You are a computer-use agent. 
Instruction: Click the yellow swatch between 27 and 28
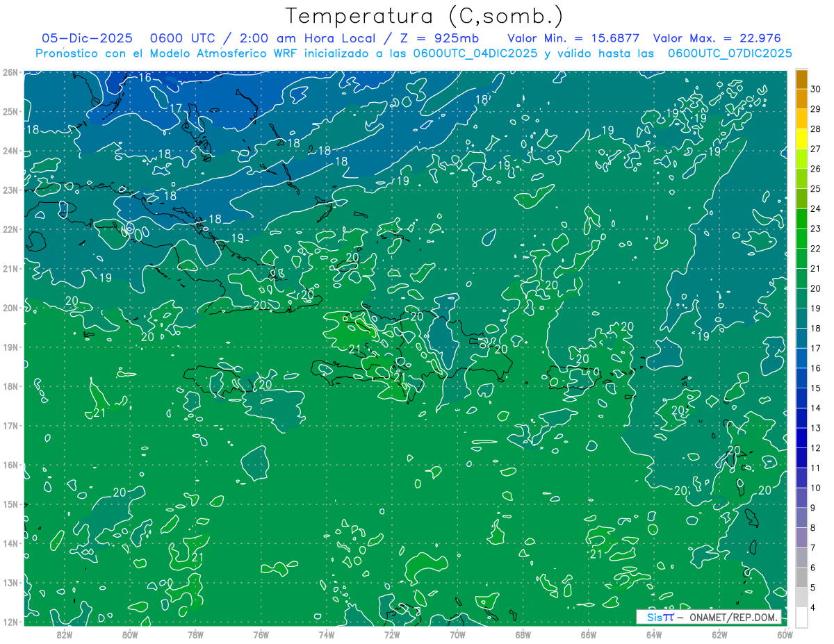tap(801, 139)
